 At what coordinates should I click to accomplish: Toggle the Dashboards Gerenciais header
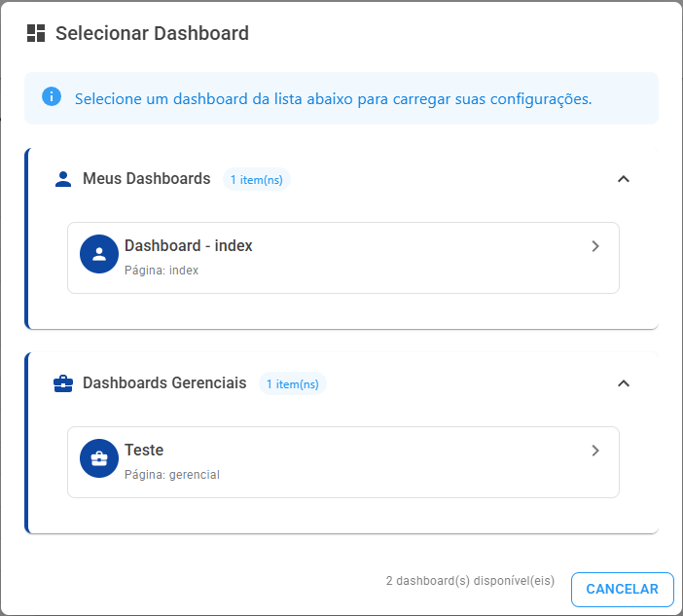343,383
